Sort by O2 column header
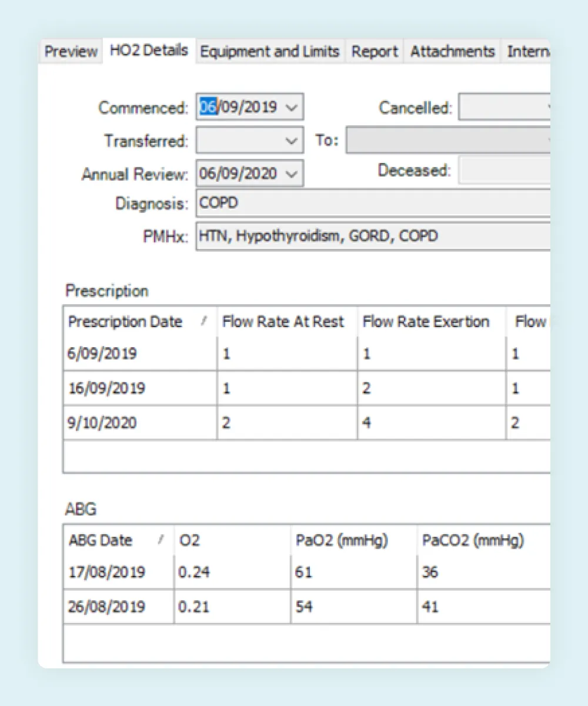The image size is (588, 706). point(232,541)
